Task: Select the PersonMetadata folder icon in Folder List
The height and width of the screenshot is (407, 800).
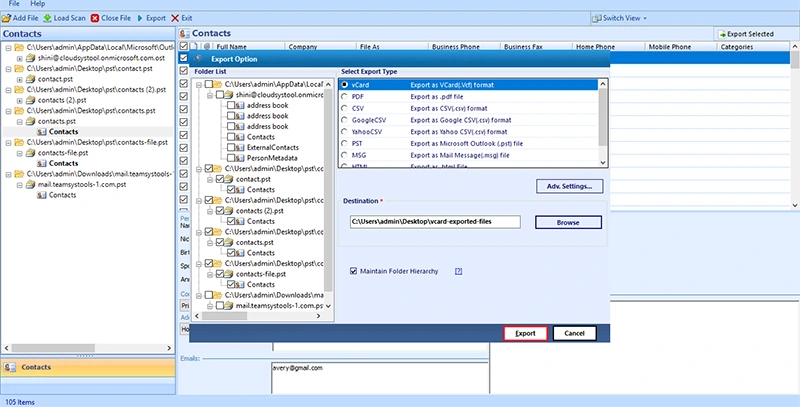Action: click(240, 158)
